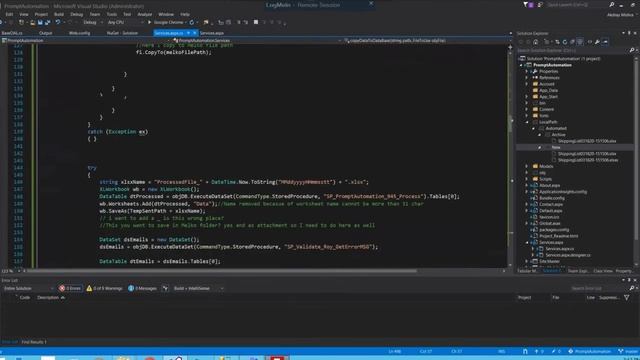This screenshot has height=360, width=640.
Task: Switch to the Find Results 1 tab
Action: [34, 342]
